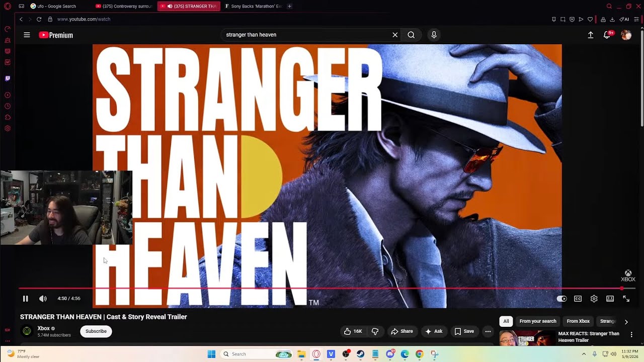This screenshot has width=644, height=362.
Task: Switch to 'ufo - Google Search' tab
Action: [57, 6]
